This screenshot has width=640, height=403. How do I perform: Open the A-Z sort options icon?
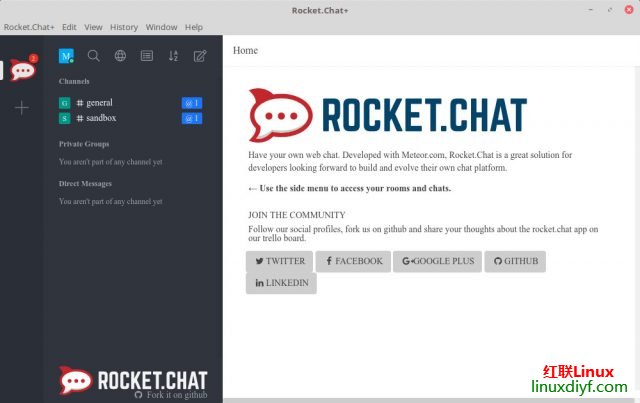173,56
